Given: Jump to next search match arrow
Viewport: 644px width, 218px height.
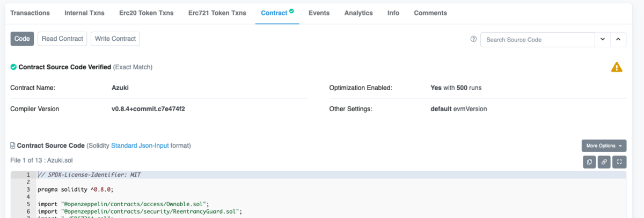Looking at the screenshot, I should point(602,40).
